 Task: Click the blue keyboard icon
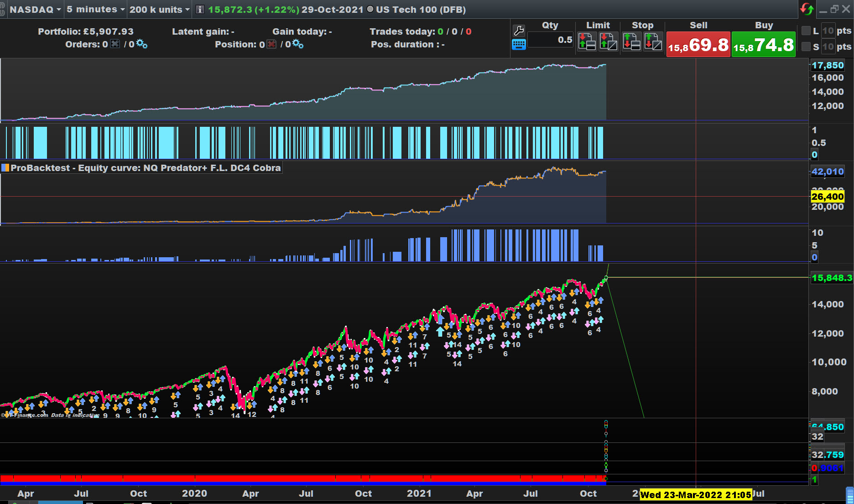(519, 45)
